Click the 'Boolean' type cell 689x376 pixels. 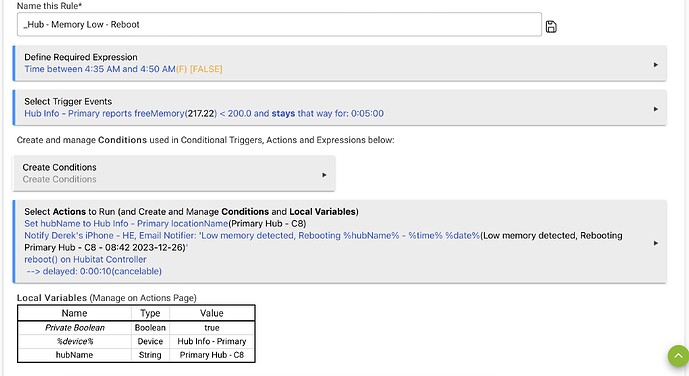coord(150,328)
